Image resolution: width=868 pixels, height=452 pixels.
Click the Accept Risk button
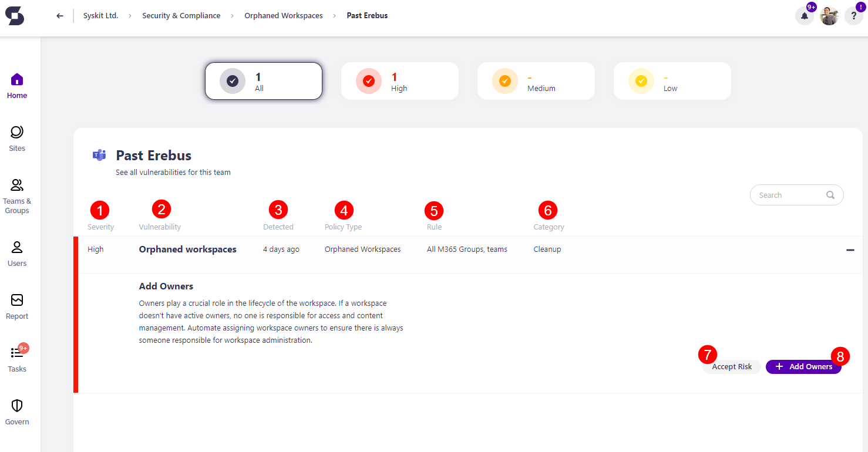[x=731, y=366]
